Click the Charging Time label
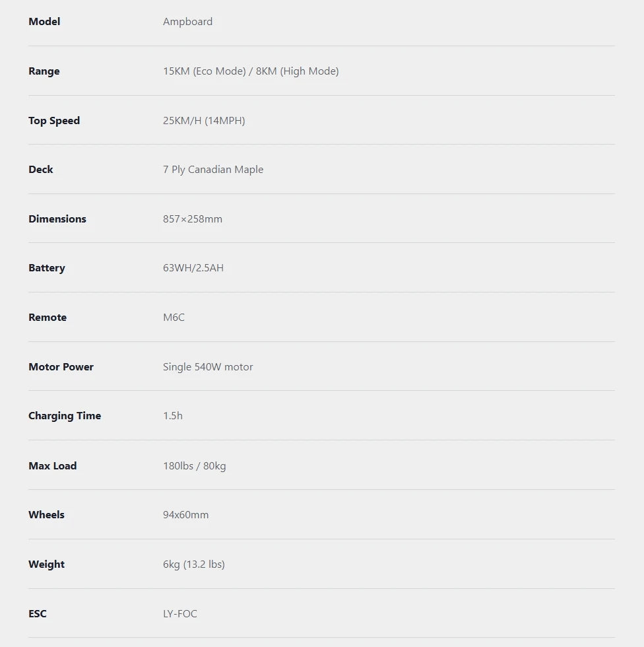The width and height of the screenshot is (644, 647). [x=65, y=416]
